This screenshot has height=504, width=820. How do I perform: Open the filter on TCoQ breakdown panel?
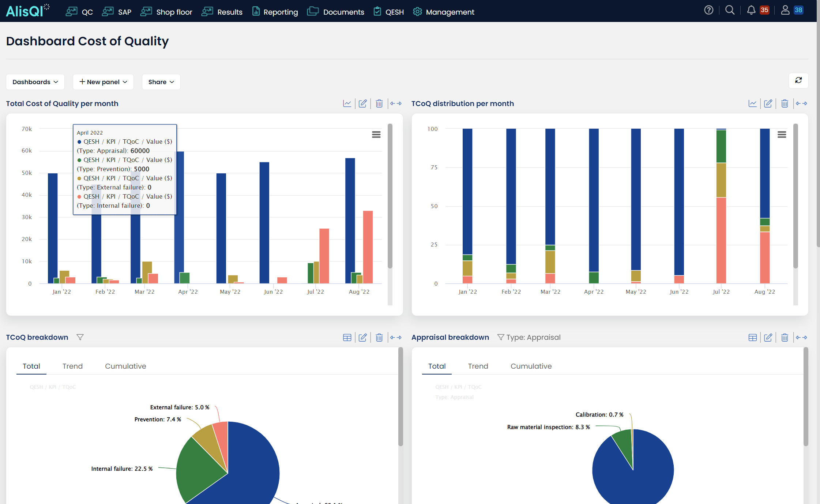80,337
